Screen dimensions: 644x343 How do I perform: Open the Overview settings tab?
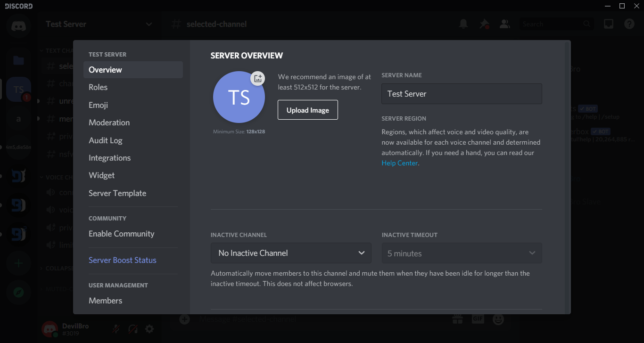point(133,70)
